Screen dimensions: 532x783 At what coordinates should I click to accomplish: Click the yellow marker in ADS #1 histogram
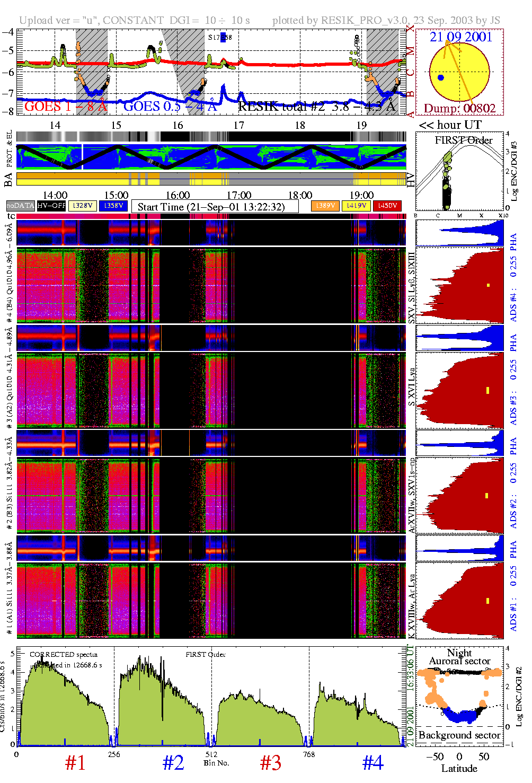coord(487,601)
